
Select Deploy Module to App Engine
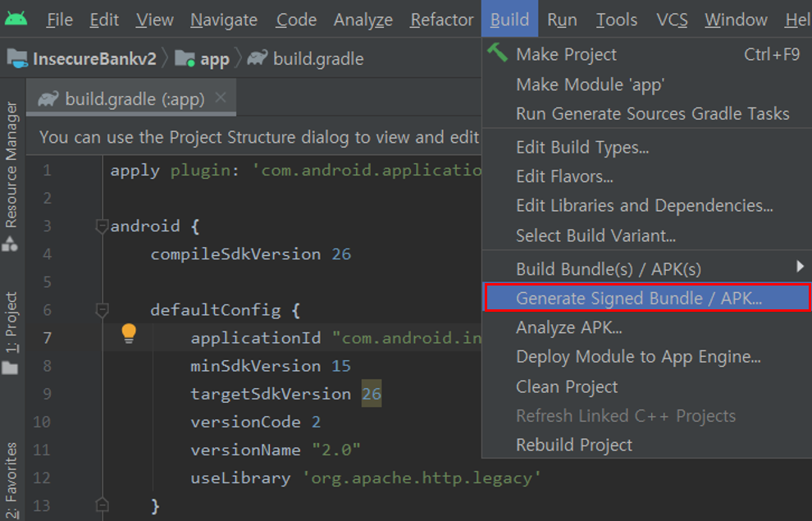click(x=647, y=357)
